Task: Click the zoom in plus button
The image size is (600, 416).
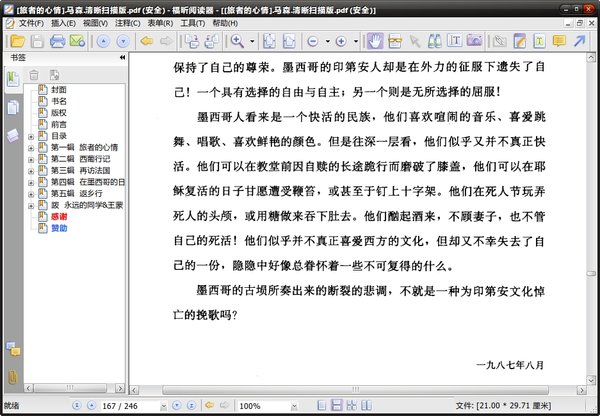Action: pyautogui.click(x=341, y=41)
